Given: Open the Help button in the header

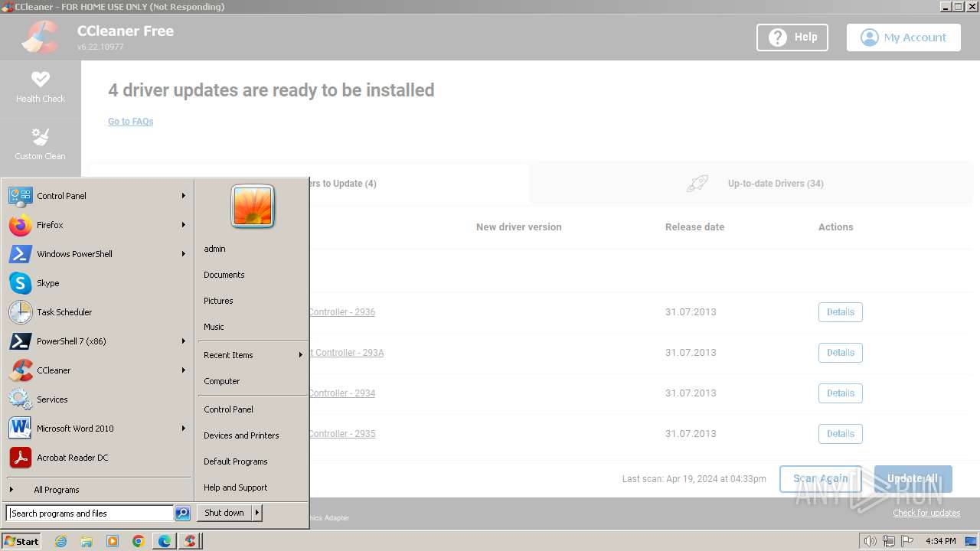Looking at the screenshot, I should [792, 37].
